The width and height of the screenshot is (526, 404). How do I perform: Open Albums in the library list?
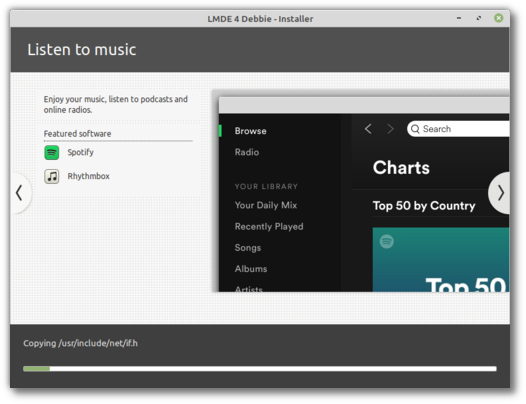click(251, 269)
